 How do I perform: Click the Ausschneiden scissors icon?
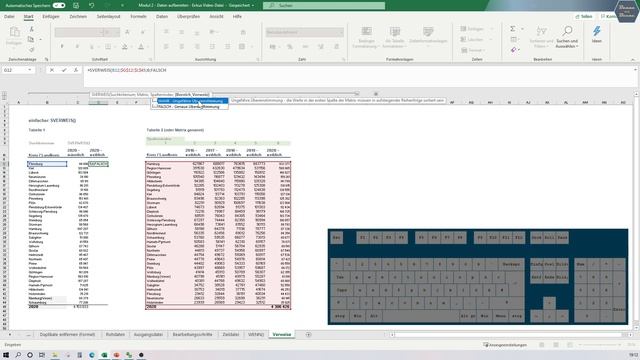pos(31,29)
